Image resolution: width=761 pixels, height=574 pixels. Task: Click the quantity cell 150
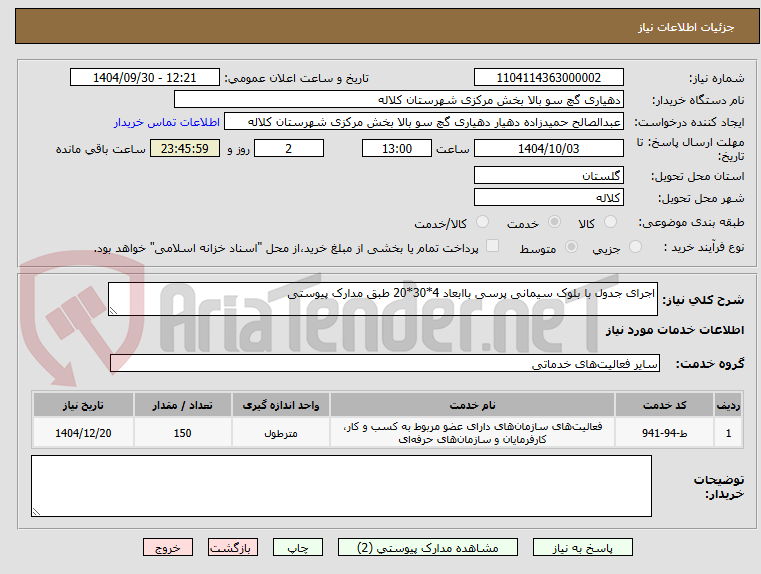[182, 433]
